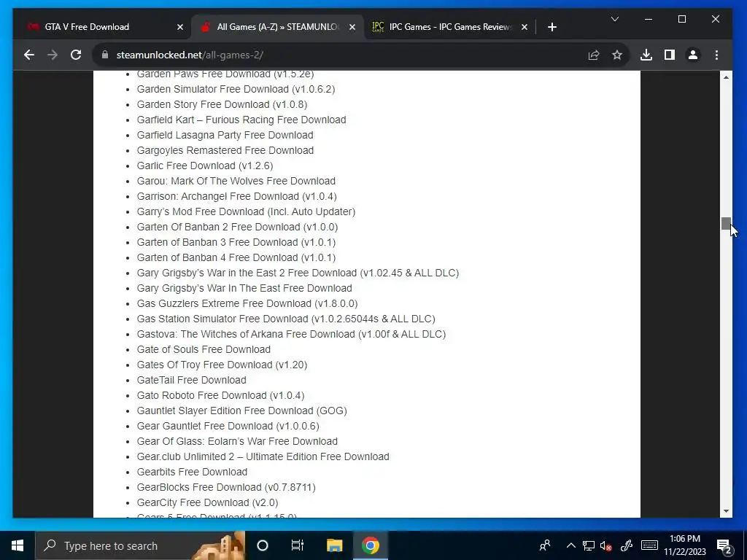
Task: Open Gato Roboto Free Download link
Action: pyautogui.click(x=220, y=395)
